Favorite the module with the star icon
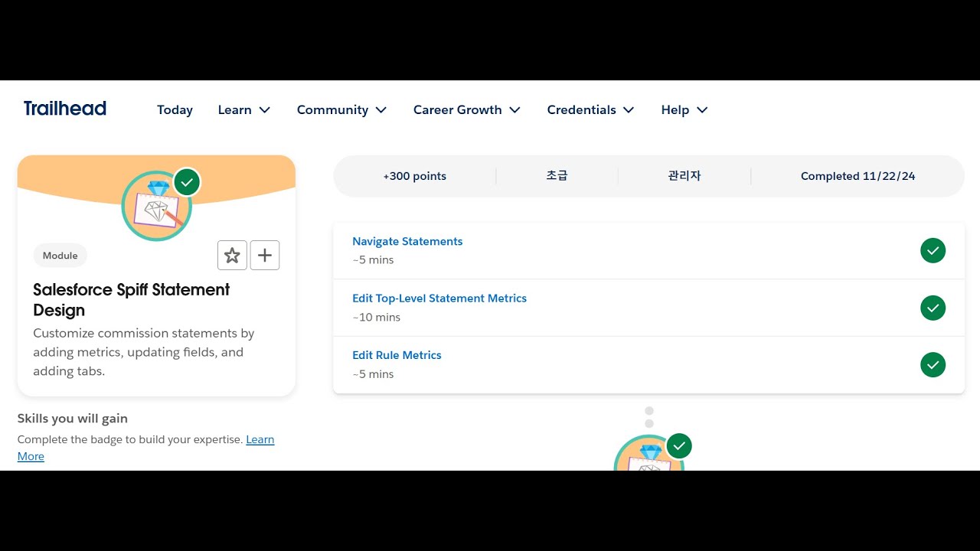980x551 pixels. coord(233,256)
